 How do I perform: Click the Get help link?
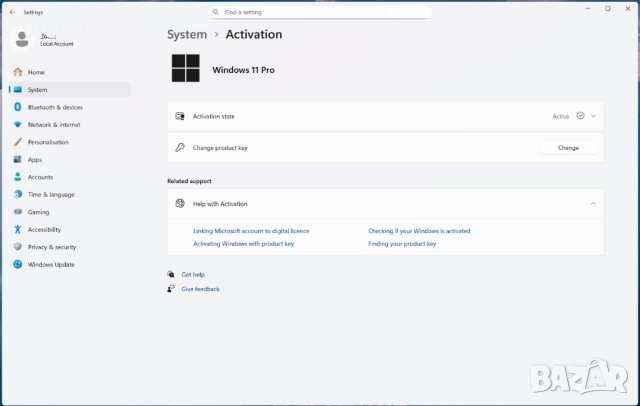pyautogui.click(x=192, y=274)
